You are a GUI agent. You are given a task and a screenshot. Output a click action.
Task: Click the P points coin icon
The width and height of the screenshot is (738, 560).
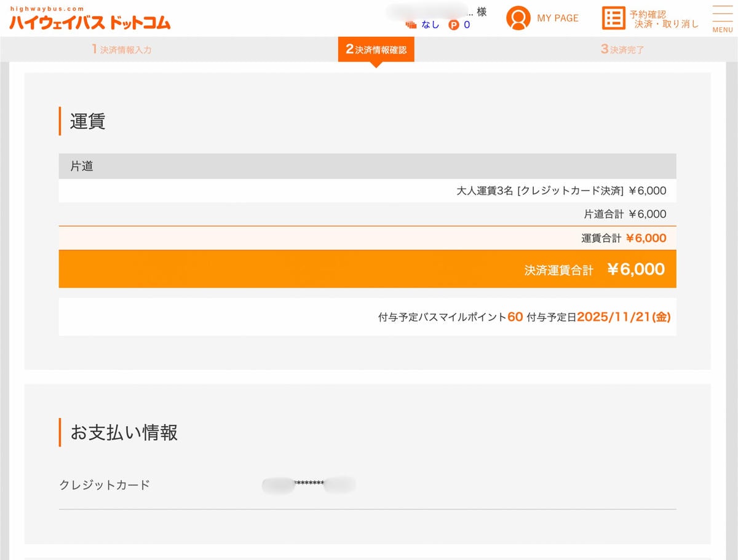point(454,25)
